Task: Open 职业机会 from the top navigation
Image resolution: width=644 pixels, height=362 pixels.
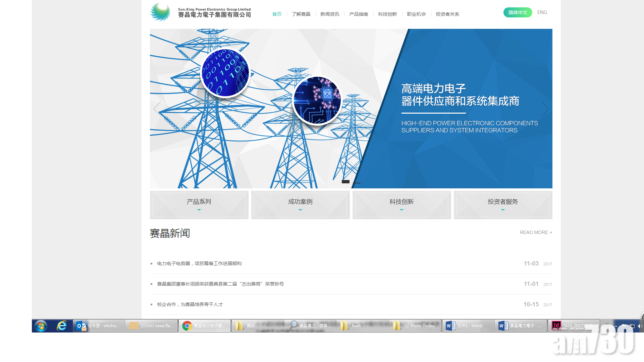Action: click(x=416, y=14)
